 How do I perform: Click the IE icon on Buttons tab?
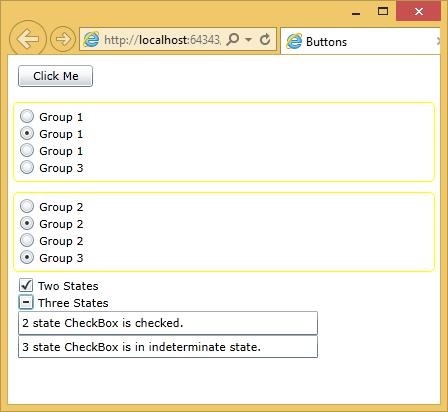[294, 42]
